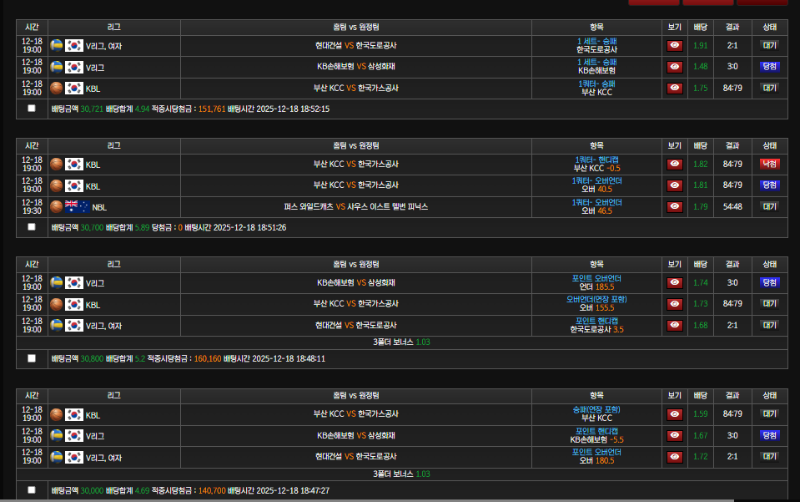Tick checkbox of slip with bet time 18:48:11

(x=31, y=358)
